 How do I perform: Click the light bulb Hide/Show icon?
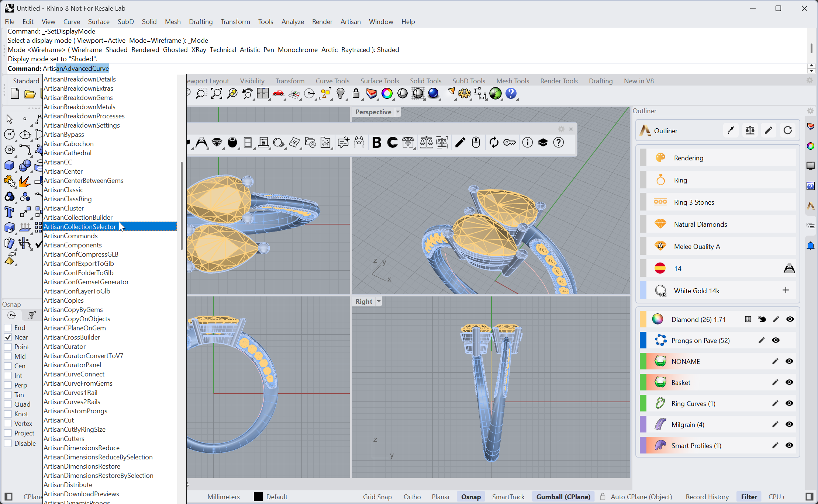(x=341, y=94)
